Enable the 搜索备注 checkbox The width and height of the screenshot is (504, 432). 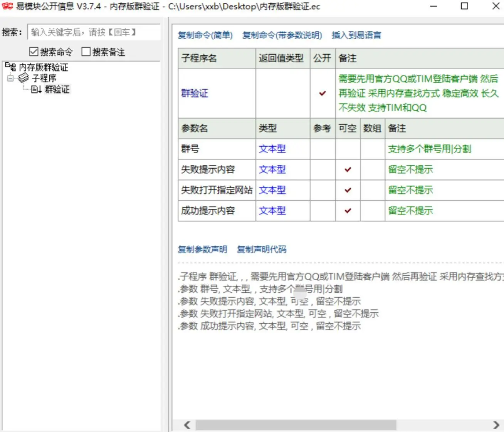pos(86,51)
